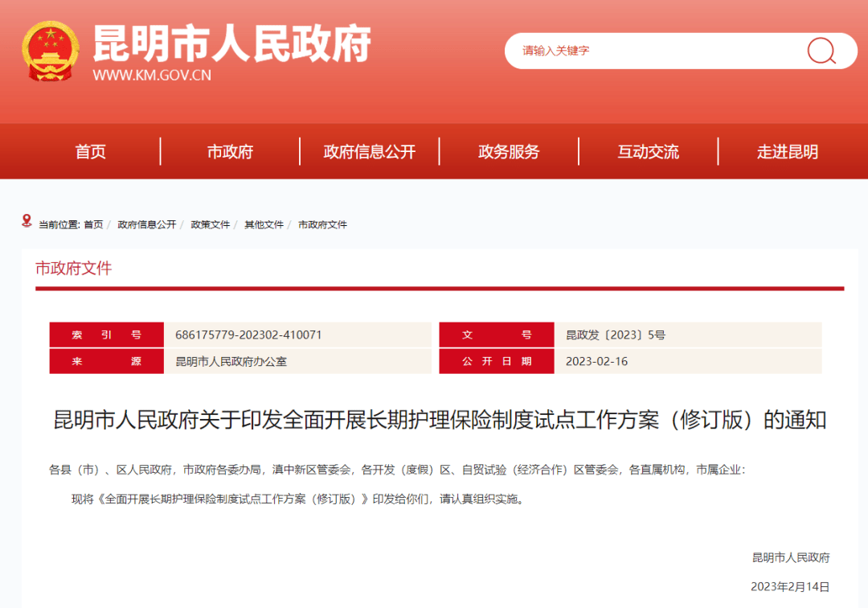Image resolution: width=868 pixels, height=608 pixels.
Task: Open the 市政府 navigation menu item
Action: (x=230, y=151)
